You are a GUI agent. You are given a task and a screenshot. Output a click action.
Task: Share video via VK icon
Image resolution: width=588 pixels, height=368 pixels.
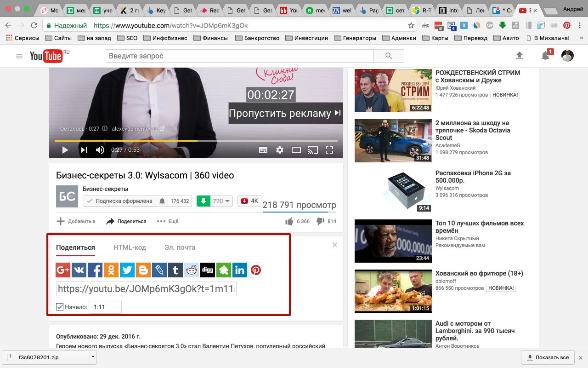tap(79, 270)
